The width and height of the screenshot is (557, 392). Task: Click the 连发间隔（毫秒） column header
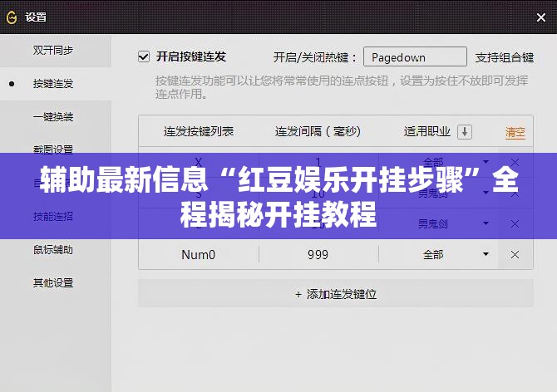pyautogui.click(x=318, y=131)
